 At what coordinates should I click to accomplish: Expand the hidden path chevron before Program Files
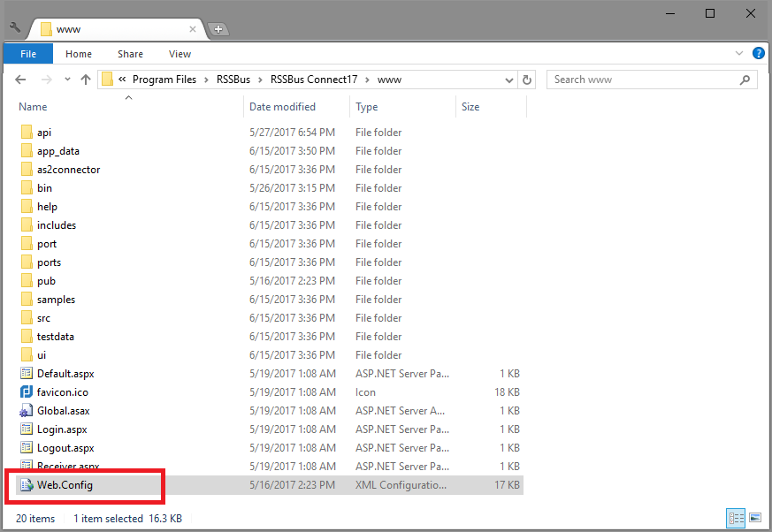tap(122, 80)
